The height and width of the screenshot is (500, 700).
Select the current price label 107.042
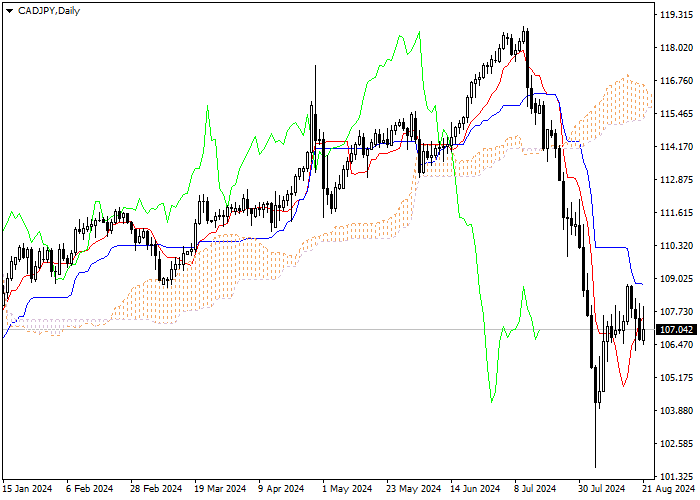pyautogui.click(x=676, y=330)
